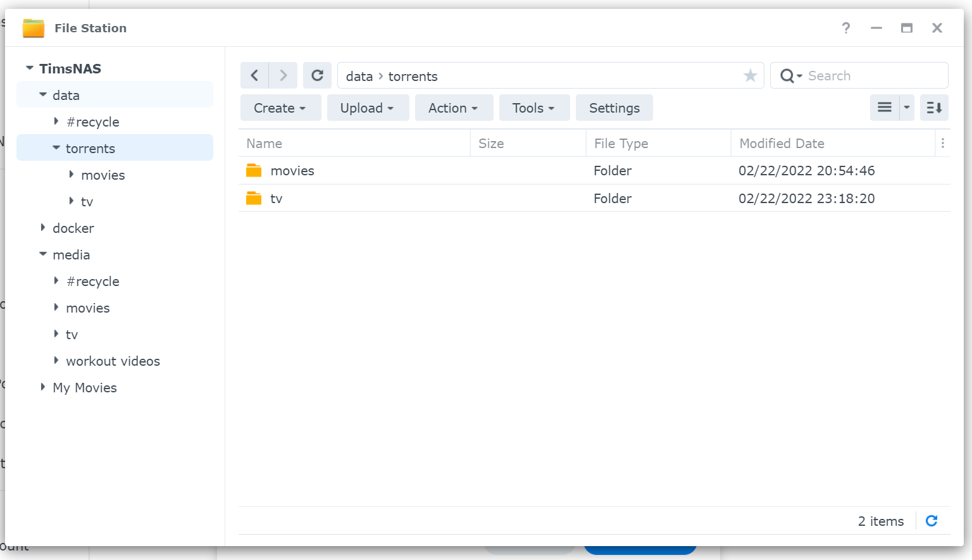Open the Create dropdown menu
This screenshot has height=560, width=972.
[280, 108]
